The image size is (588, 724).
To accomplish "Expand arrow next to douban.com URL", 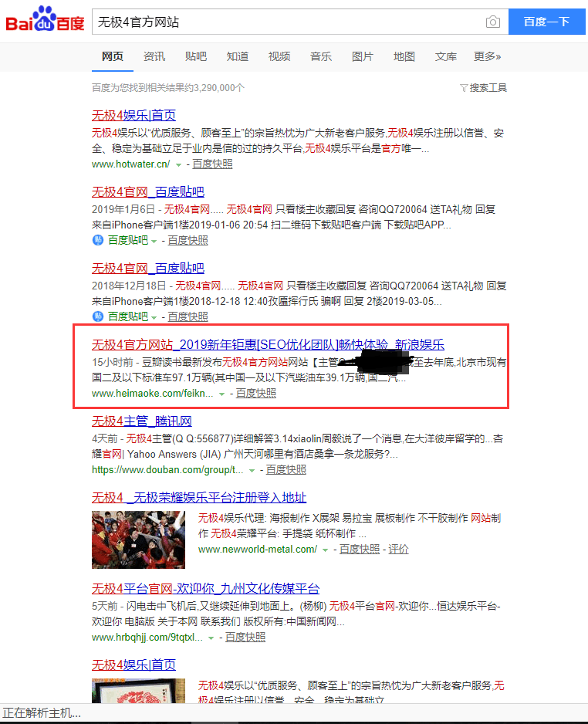I will click(x=252, y=471).
